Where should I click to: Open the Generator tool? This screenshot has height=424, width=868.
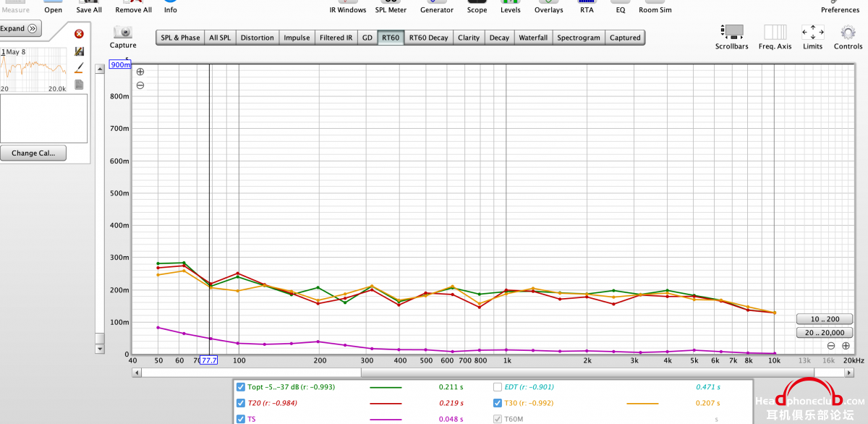coord(437,7)
